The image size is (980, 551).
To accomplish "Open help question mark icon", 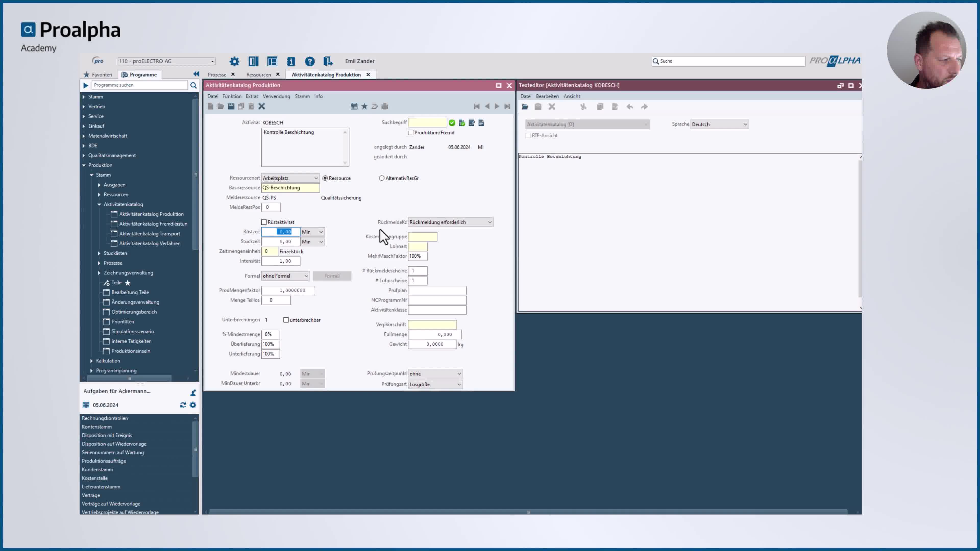I will (310, 61).
